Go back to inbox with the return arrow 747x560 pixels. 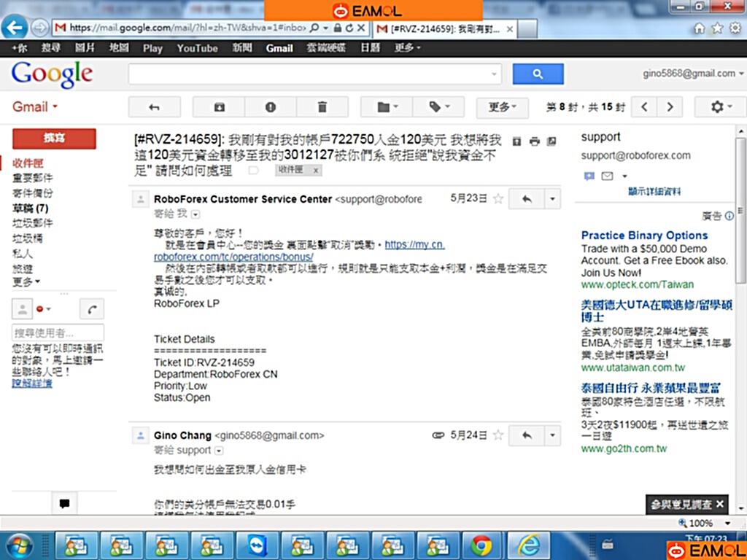[x=155, y=107]
